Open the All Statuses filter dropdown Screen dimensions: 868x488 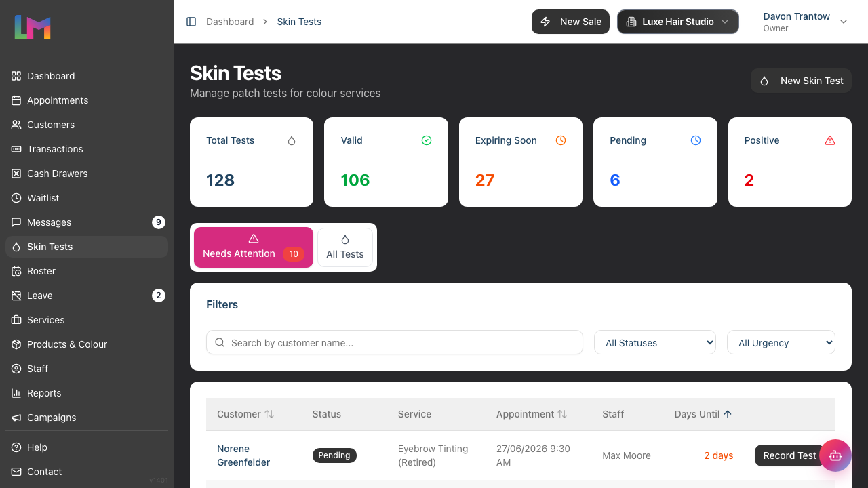pyautogui.click(x=655, y=342)
